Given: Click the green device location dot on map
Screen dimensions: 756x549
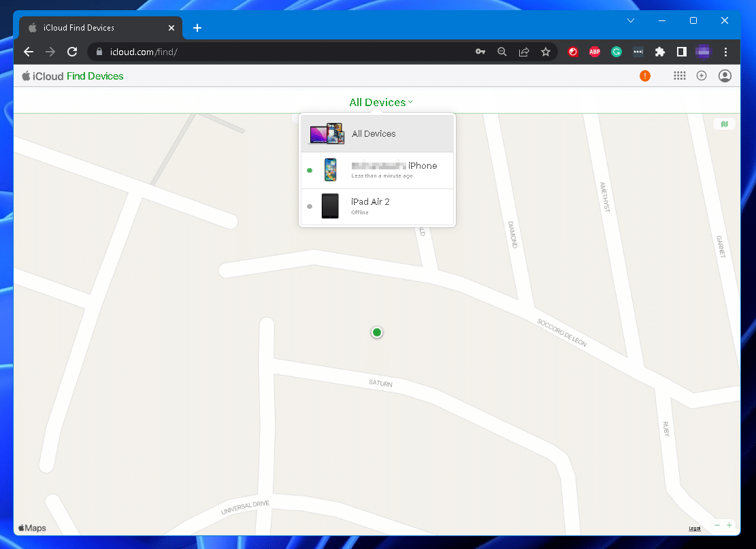Looking at the screenshot, I should coord(377,332).
